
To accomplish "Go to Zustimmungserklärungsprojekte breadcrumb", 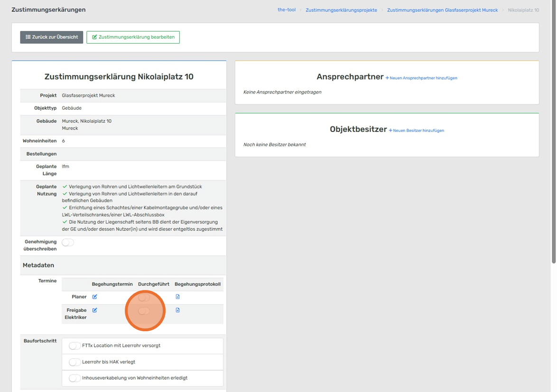I will point(341,10).
